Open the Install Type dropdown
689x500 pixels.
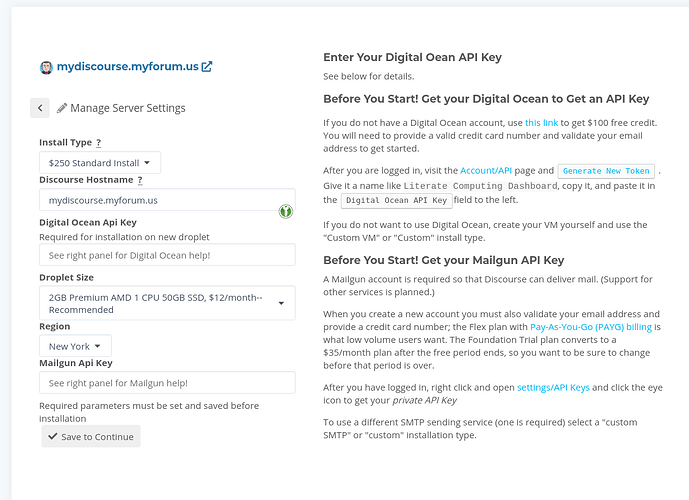(x=100, y=163)
